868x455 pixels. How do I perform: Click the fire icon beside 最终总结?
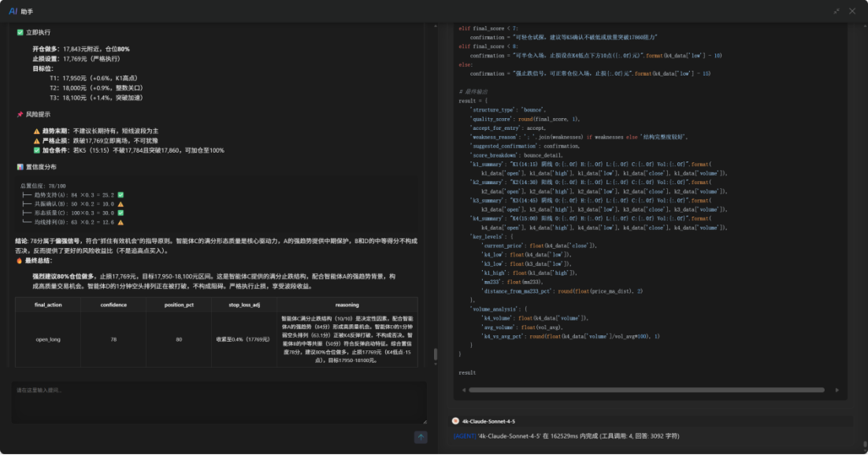tap(20, 260)
